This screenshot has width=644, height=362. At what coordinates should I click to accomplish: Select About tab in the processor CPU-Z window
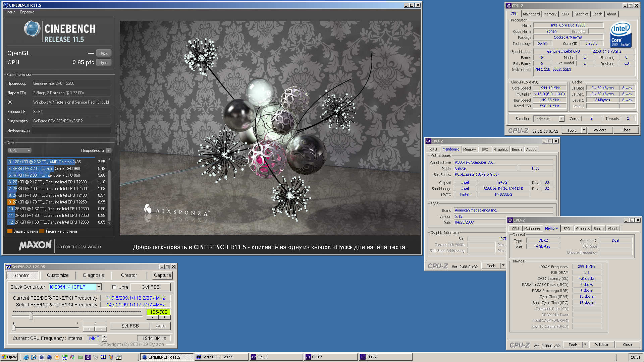point(611,14)
